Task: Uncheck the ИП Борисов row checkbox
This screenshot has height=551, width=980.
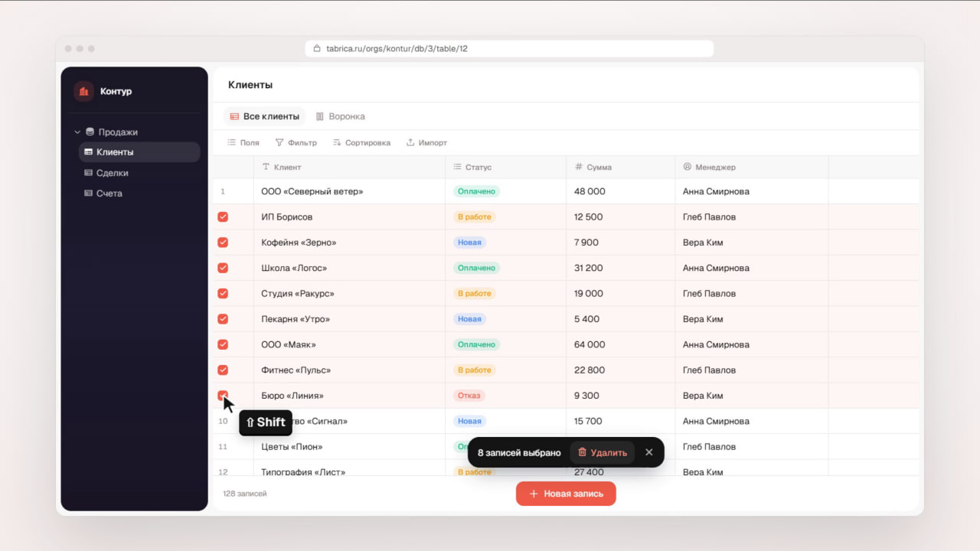Action: coord(223,217)
